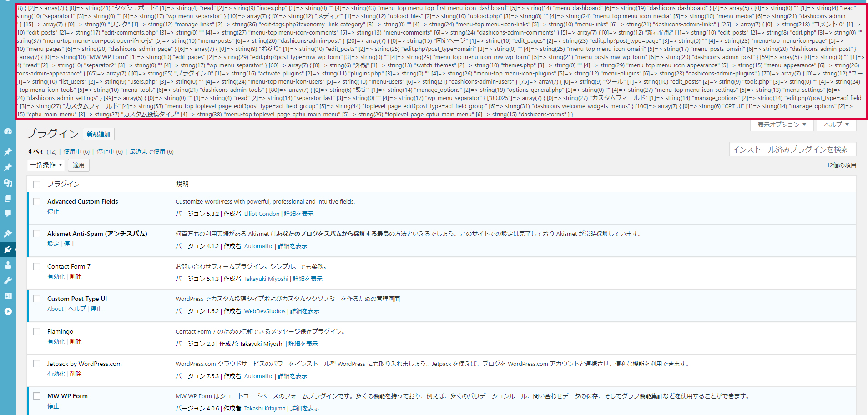The image size is (868, 415).
Task: Open Automattic author link in Akismet row
Action: click(259, 246)
